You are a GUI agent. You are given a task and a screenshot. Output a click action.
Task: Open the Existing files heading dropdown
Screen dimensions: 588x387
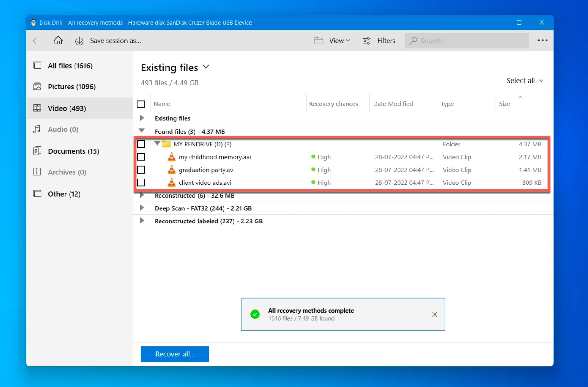pos(206,67)
